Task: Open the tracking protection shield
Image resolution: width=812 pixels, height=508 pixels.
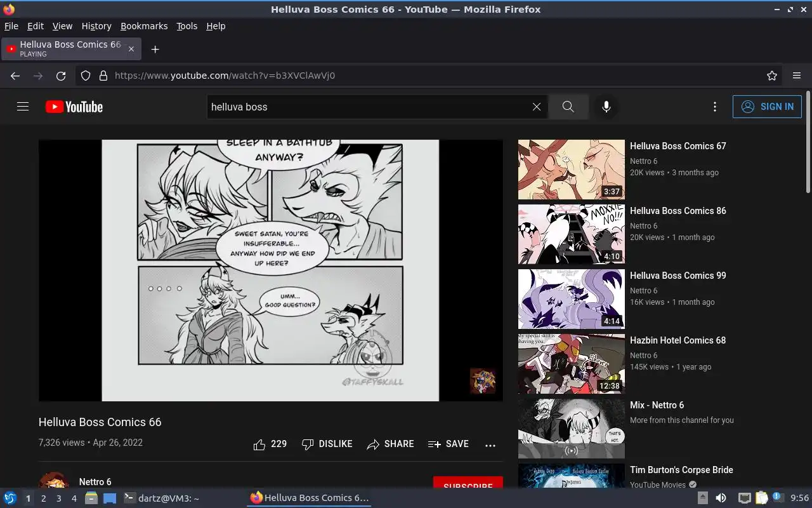Action: coord(86,76)
